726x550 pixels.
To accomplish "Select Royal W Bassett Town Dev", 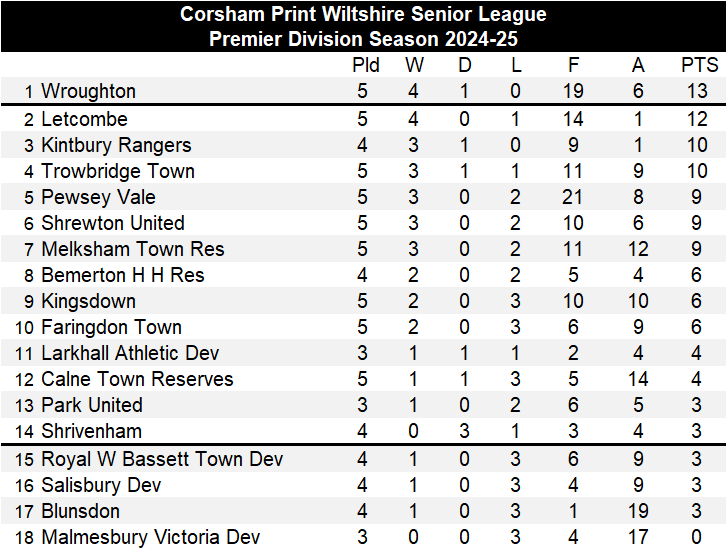I will tap(162, 459).
